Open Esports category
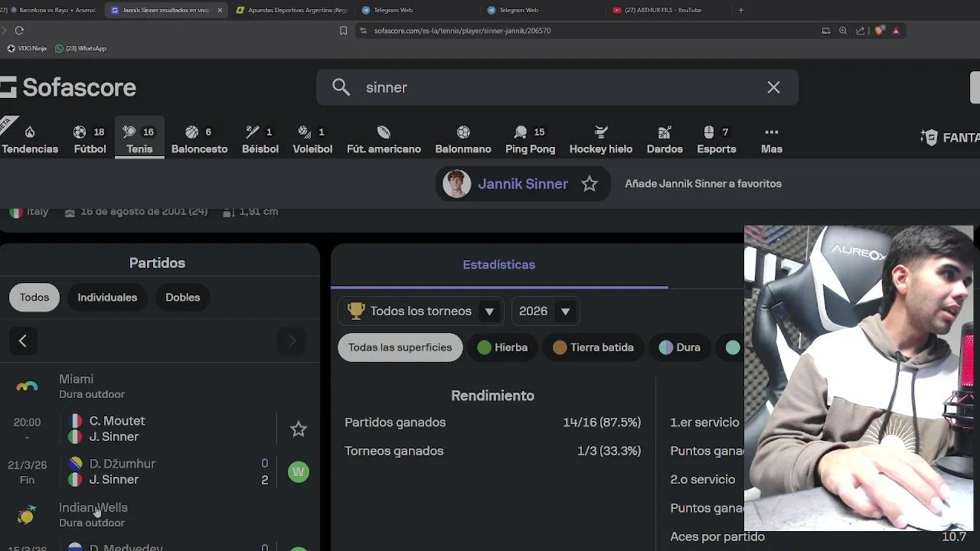 (x=717, y=139)
